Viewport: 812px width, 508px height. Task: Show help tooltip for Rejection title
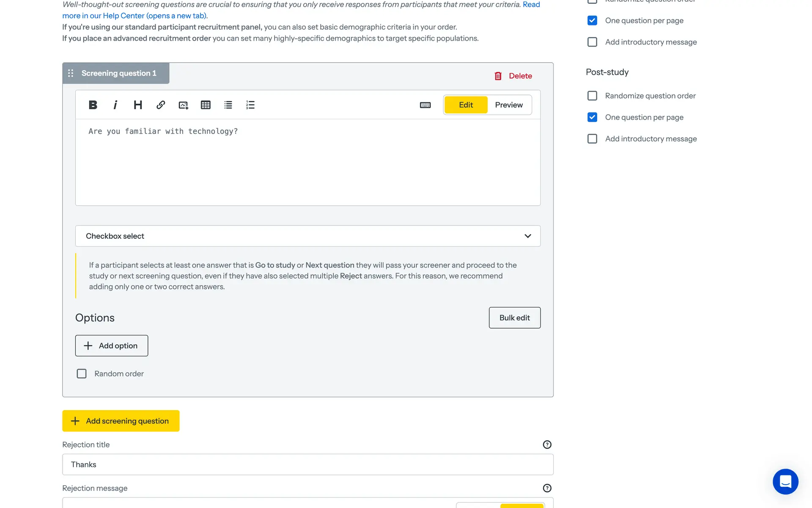[x=547, y=444]
